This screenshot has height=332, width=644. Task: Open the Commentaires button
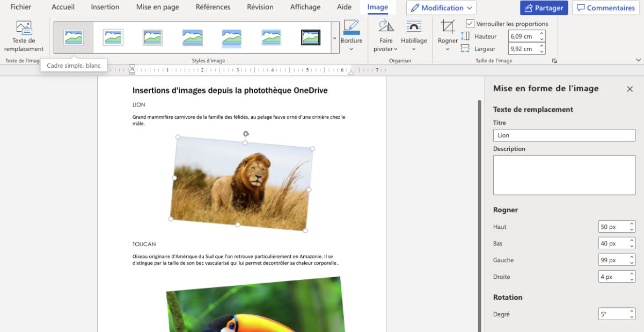point(606,8)
